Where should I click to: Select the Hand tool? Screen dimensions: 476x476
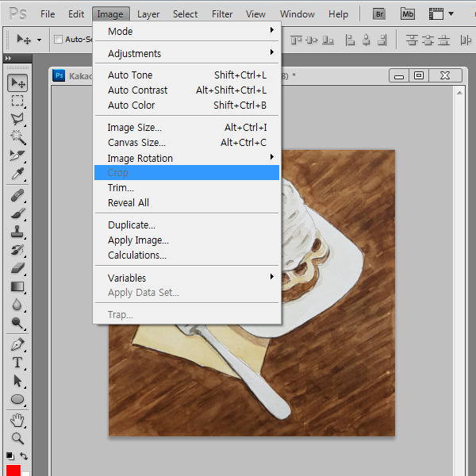pyautogui.click(x=17, y=420)
